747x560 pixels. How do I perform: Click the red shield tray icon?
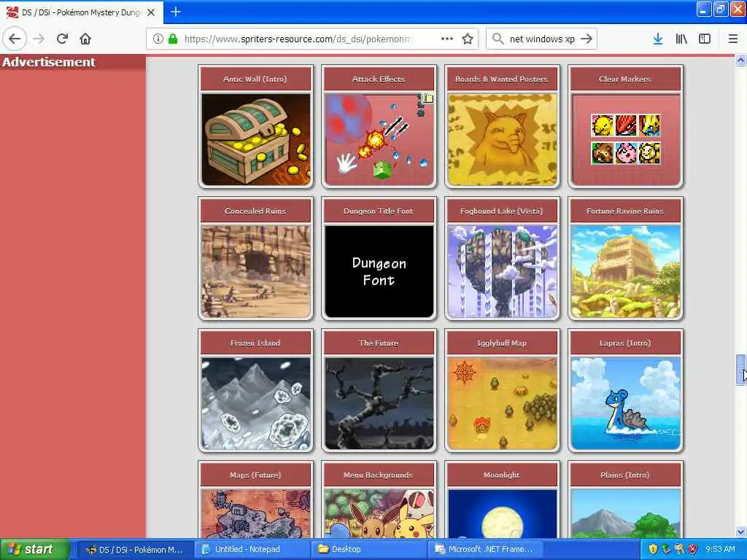coord(693,549)
